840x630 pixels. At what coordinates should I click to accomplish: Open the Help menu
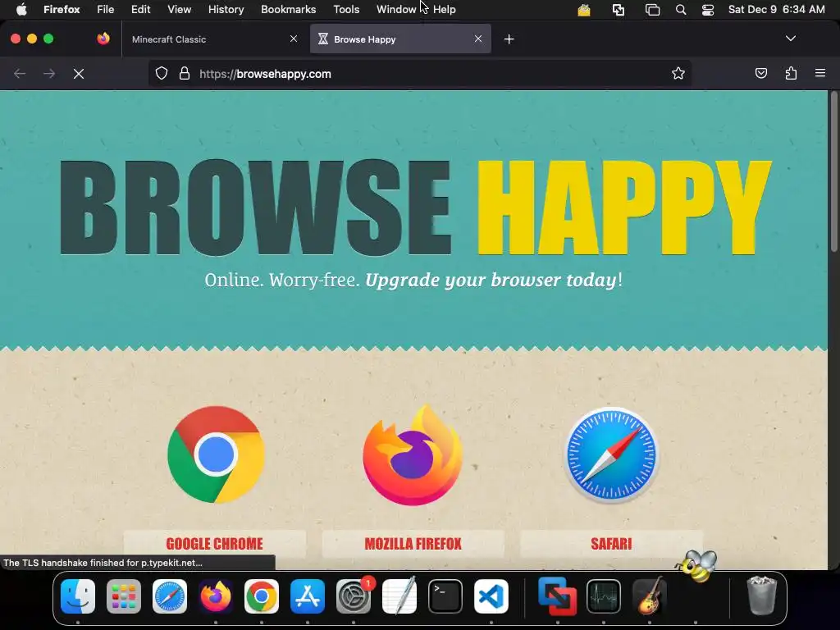[444, 10]
